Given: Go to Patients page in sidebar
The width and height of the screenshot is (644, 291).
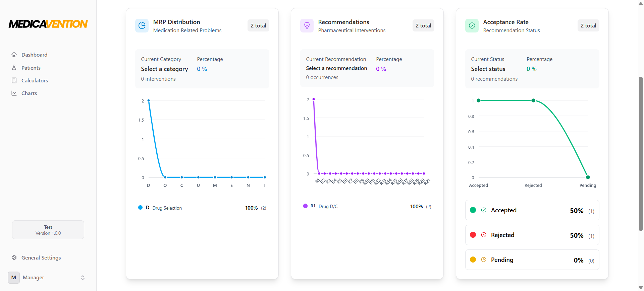Looking at the screenshot, I should pyautogui.click(x=31, y=68).
